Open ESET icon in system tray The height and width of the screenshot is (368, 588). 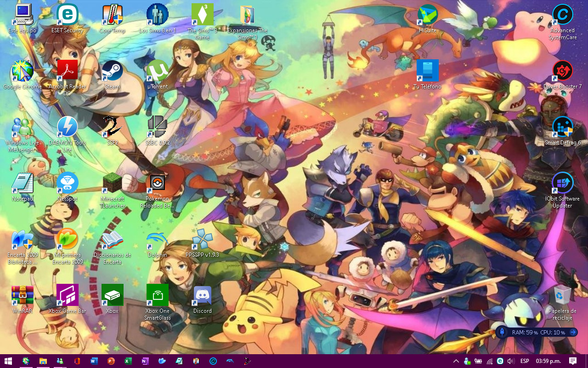coord(500,361)
